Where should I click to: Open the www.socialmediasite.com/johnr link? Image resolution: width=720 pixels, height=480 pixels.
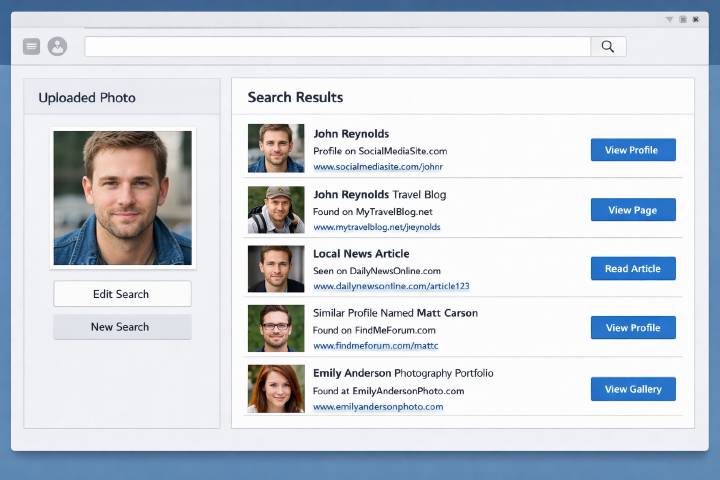377,167
